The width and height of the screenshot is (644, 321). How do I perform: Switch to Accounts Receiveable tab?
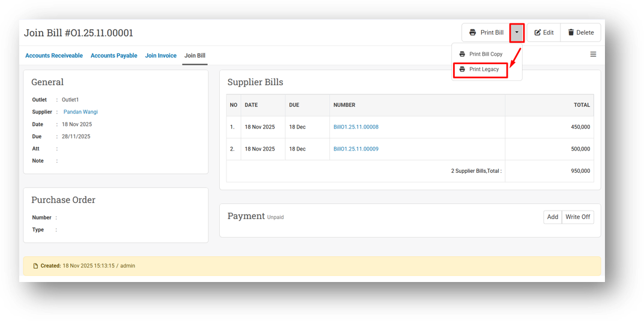(54, 56)
